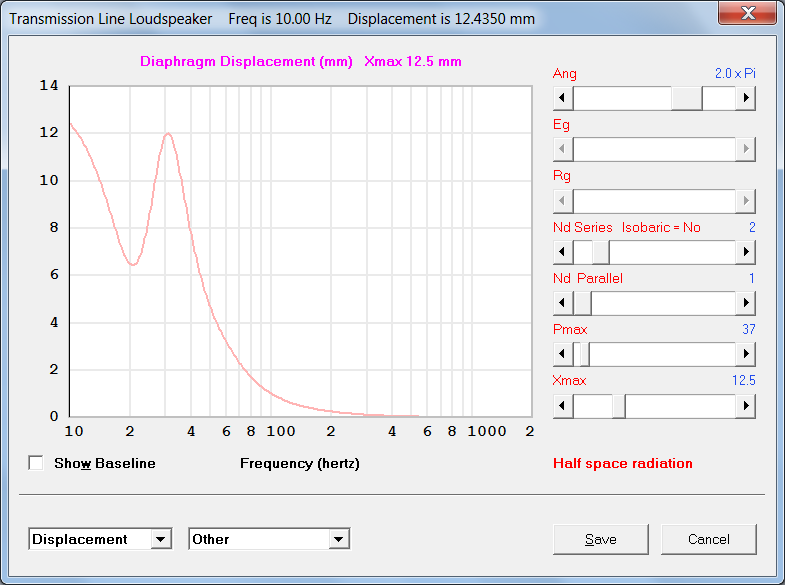The height and width of the screenshot is (585, 785).
Task: Click the displacement curve peak in chart
Action: 169,134
